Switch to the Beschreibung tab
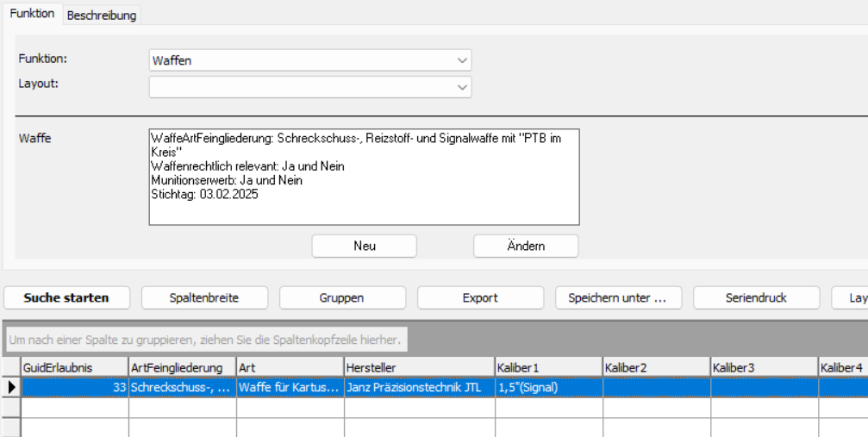868x437 pixels. click(x=102, y=16)
